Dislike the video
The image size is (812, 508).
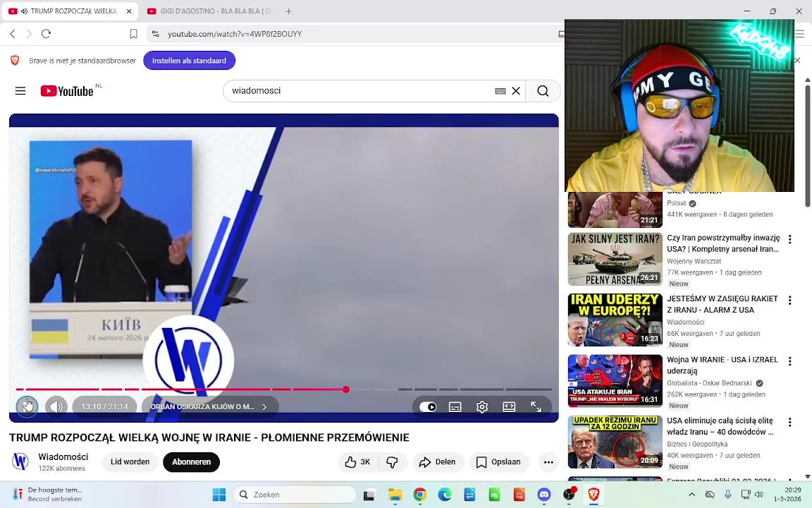point(393,462)
